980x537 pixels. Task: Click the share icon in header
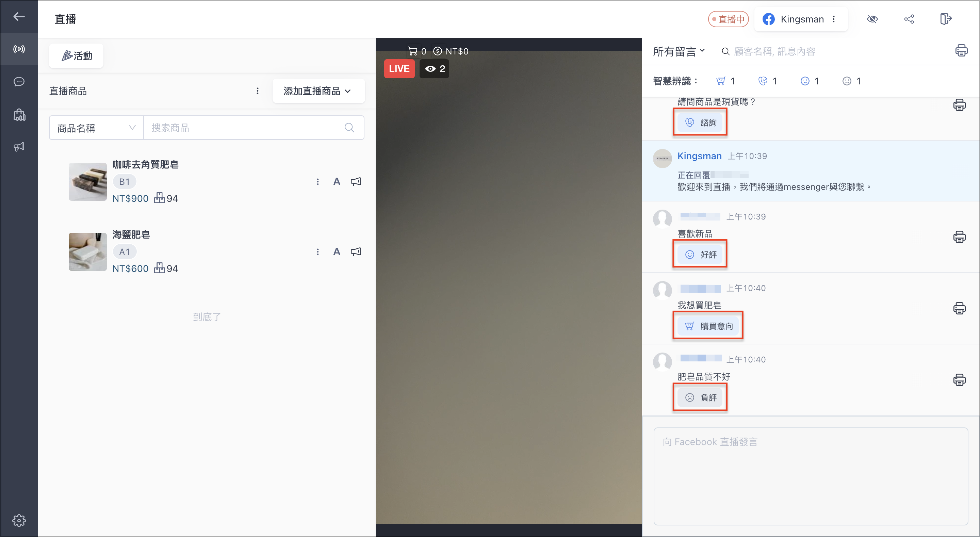[909, 19]
